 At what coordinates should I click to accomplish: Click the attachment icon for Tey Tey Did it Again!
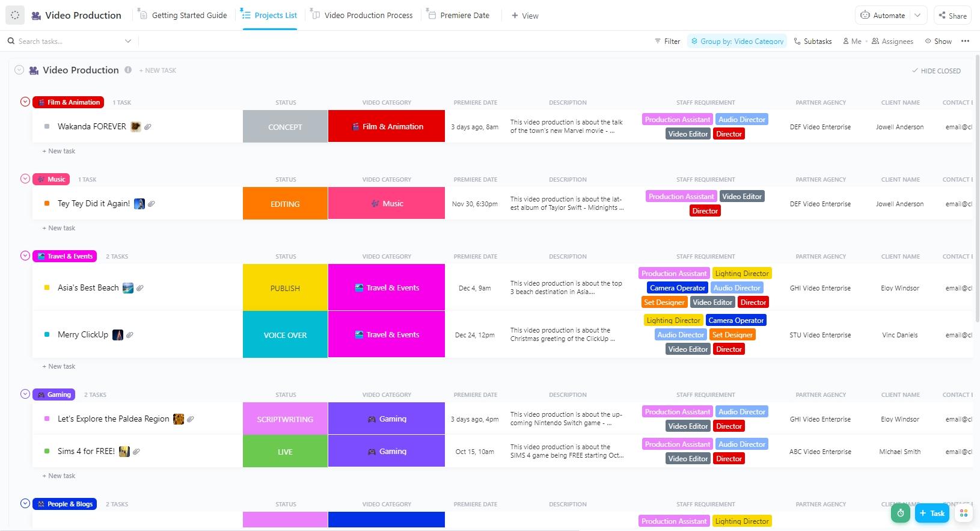[152, 203]
